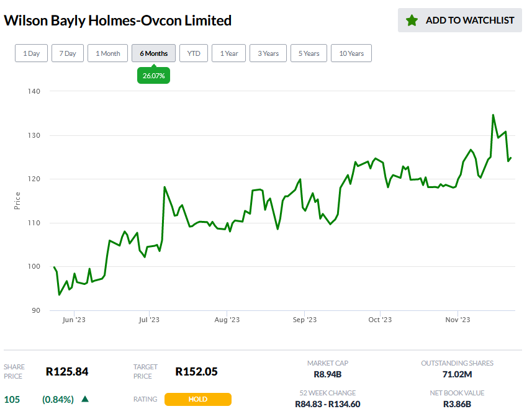This screenshot has height=414, width=532.
Task: Click net book value R3.86B
Action: coord(457,404)
